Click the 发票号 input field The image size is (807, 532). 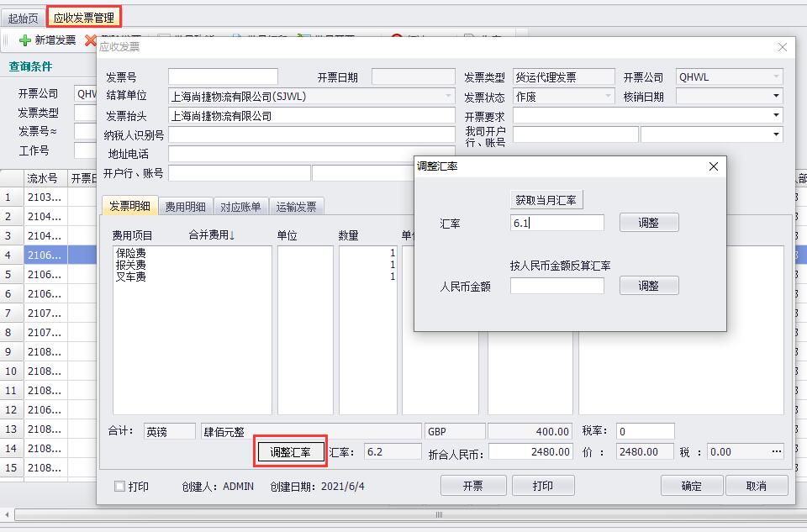[x=223, y=77]
